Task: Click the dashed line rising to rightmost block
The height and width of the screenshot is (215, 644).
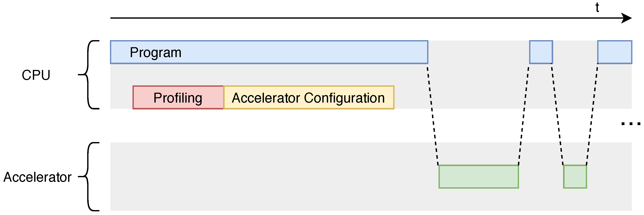Action: 592,115
